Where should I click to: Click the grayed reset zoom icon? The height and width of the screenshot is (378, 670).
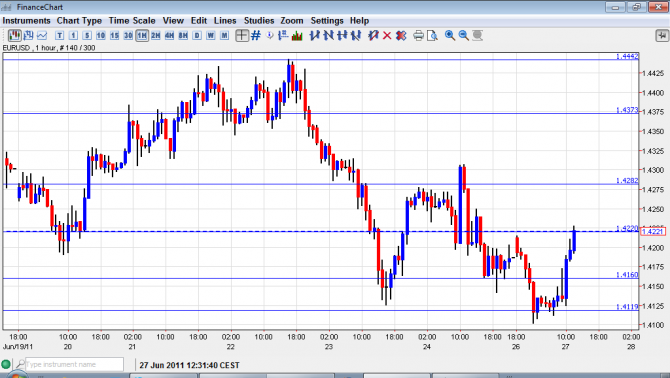[477, 35]
